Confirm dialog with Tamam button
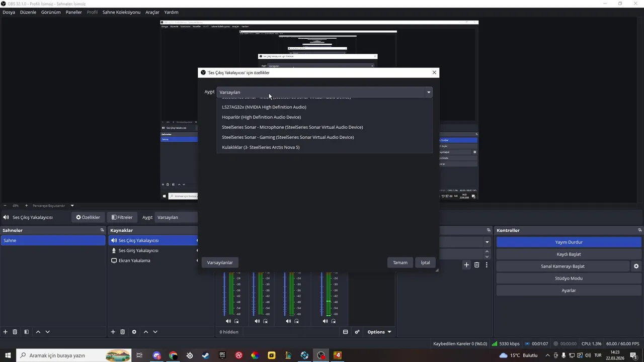 [x=400, y=262]
